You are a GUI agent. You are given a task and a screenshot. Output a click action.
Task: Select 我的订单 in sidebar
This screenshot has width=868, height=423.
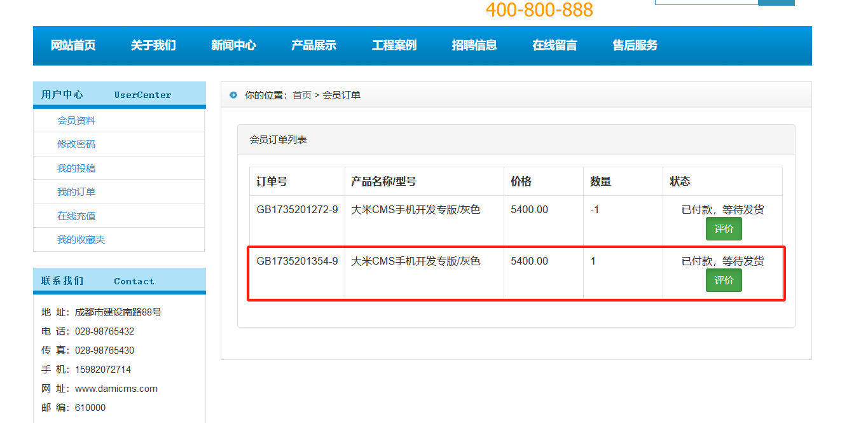[x=76, y=191]
